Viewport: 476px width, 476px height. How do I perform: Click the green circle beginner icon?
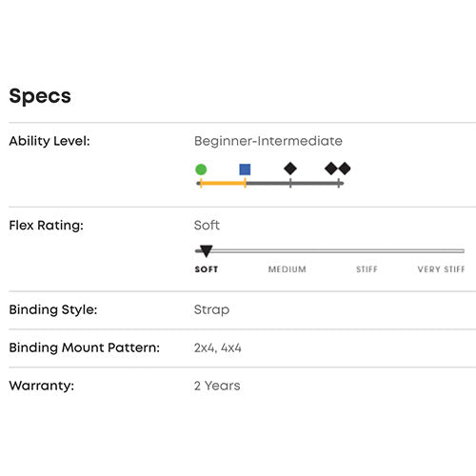(x=201, y=169)
